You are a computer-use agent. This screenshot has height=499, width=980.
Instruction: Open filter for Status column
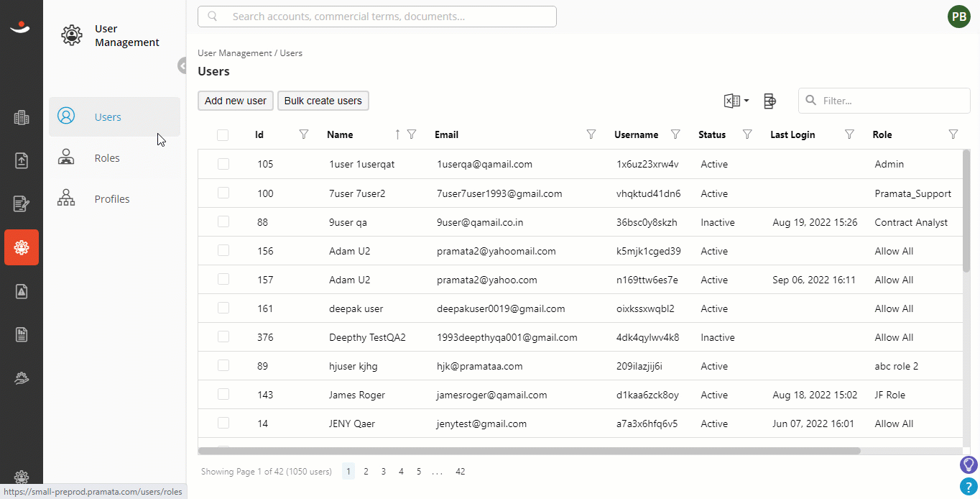[x=747, y=134]
